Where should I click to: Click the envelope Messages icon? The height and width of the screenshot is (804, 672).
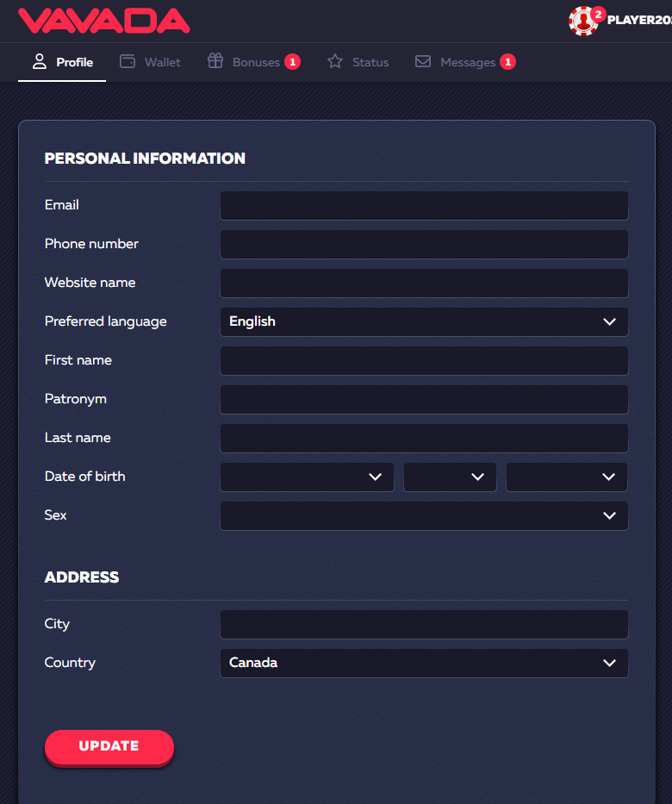click(x=423, y=62)
